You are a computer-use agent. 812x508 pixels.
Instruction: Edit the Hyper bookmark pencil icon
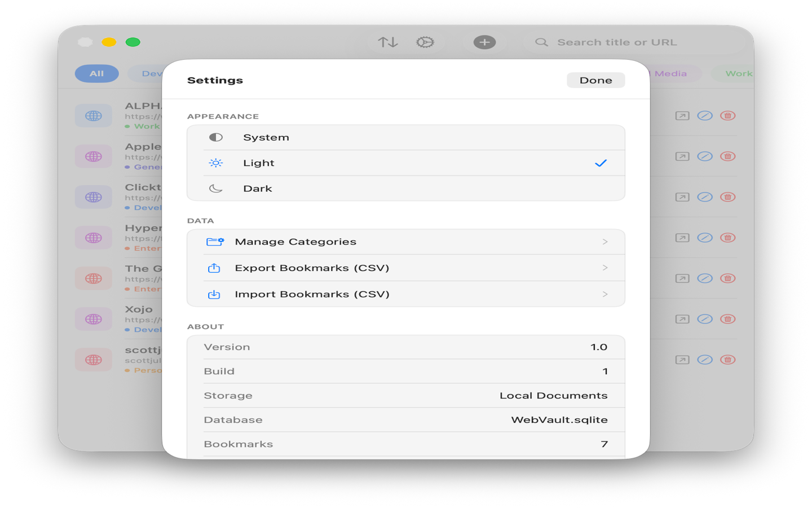pyautogui.click(x=705, y=238)
